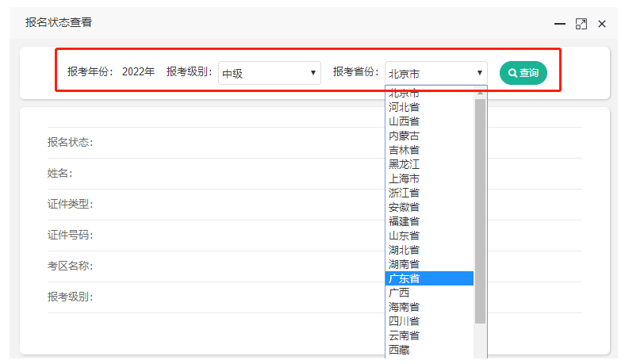Viewport: 625px width, 364px height.
Task: Select the highlighted 广东省 option
Action: click(404, 278)
